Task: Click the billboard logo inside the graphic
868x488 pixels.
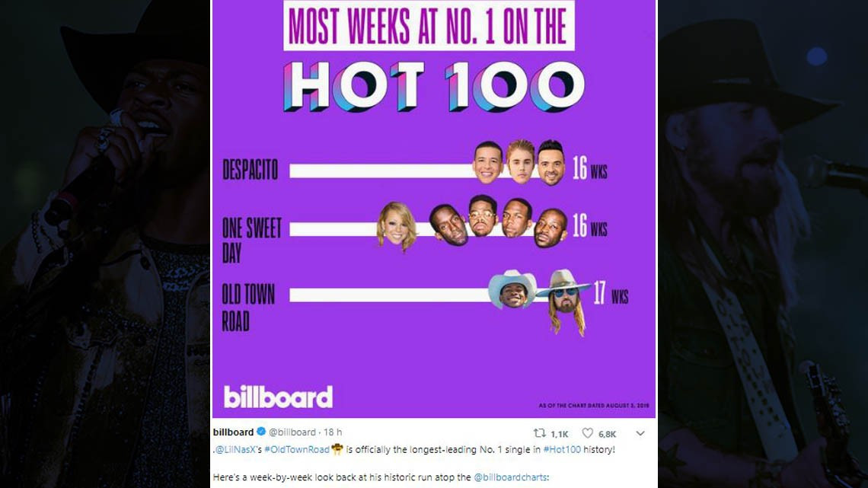Action: coord(278,395)
